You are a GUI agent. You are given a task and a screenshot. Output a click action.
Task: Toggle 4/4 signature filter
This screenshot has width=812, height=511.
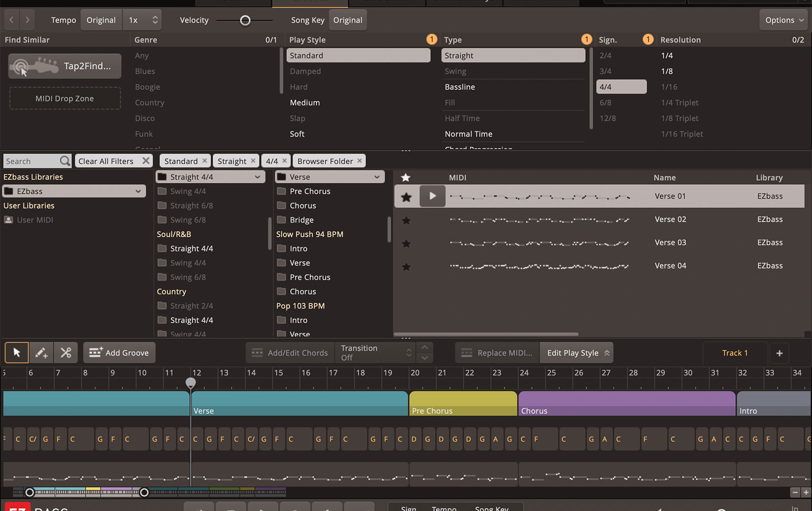click(x=621, y=87)
